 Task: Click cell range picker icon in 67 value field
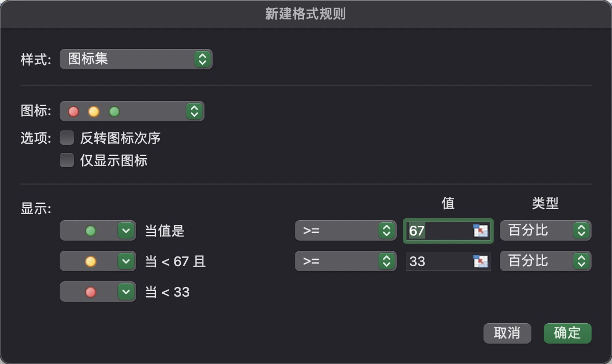click(x=480, y=231)
